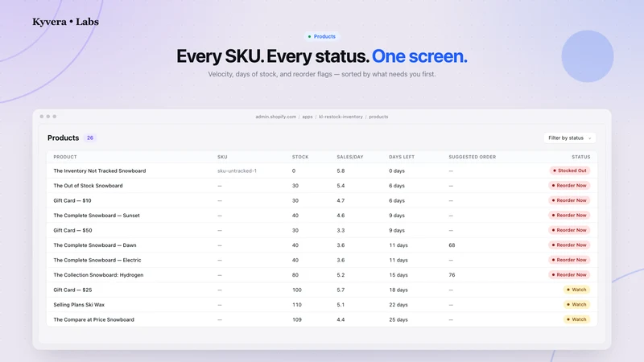This screenshot has width=644, height=362.
Task: Open the 'Gift Card — $25' product
Action: tap(72, 290)
